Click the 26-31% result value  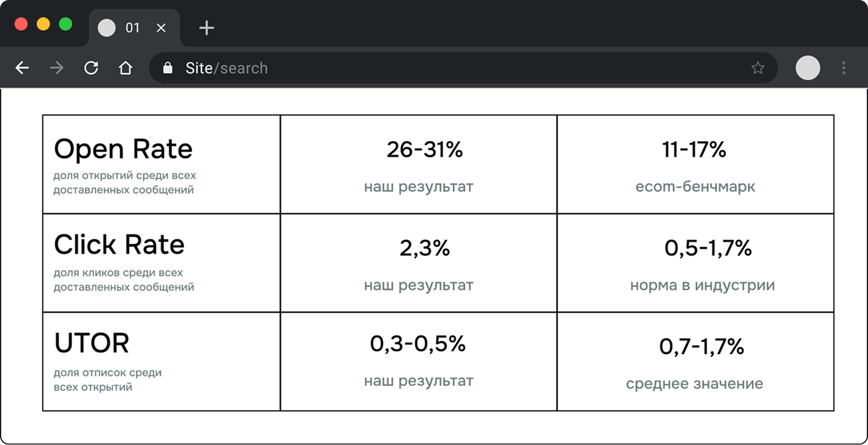tap(424, 150)
